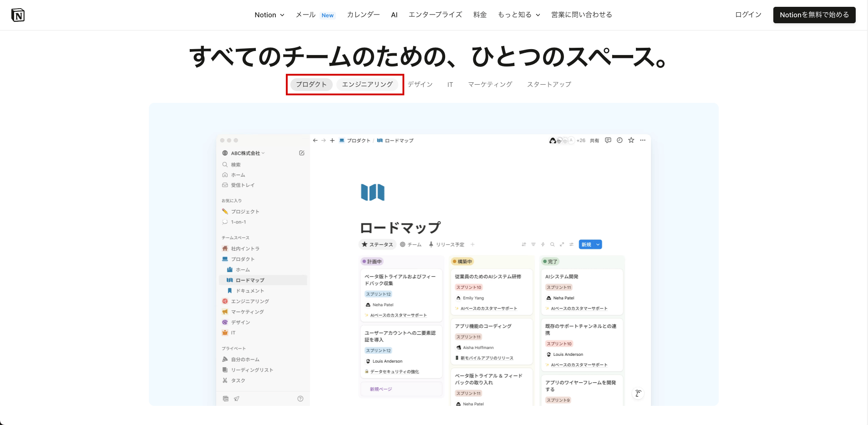Open プロダクト teamspace in sidebar
Image resolution: width=868 pixels, height=425 pixels.
[x=239, y=259]
